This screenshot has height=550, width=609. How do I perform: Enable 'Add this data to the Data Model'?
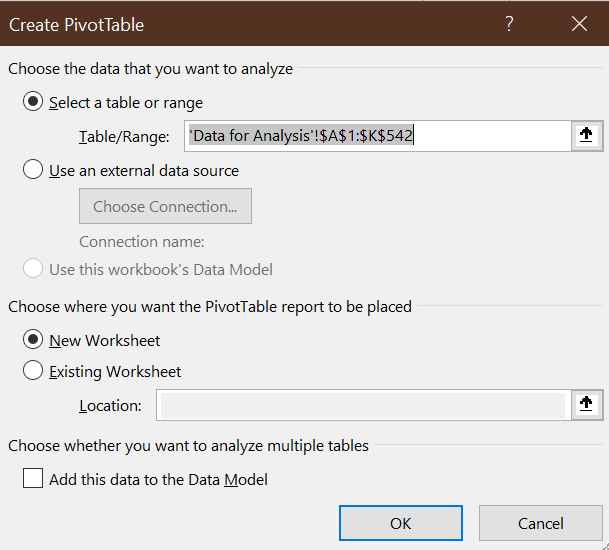pyautogui.click(x=33, y=480)
